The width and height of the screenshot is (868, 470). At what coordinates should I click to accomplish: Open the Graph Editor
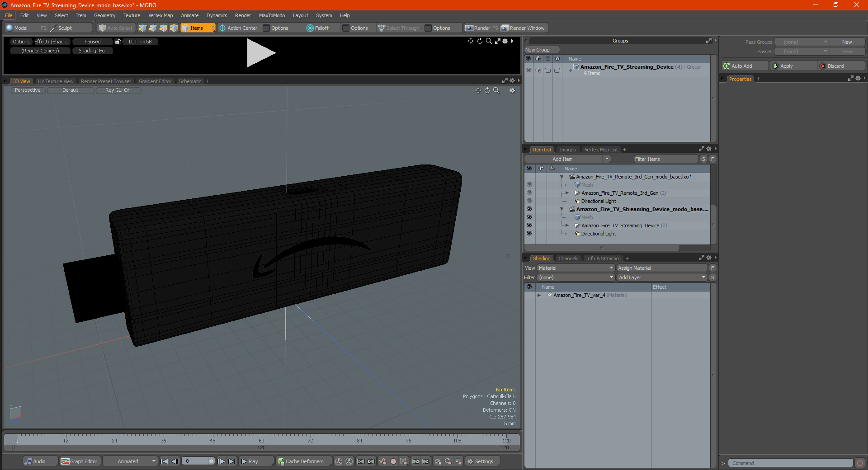tap(79, 461)
